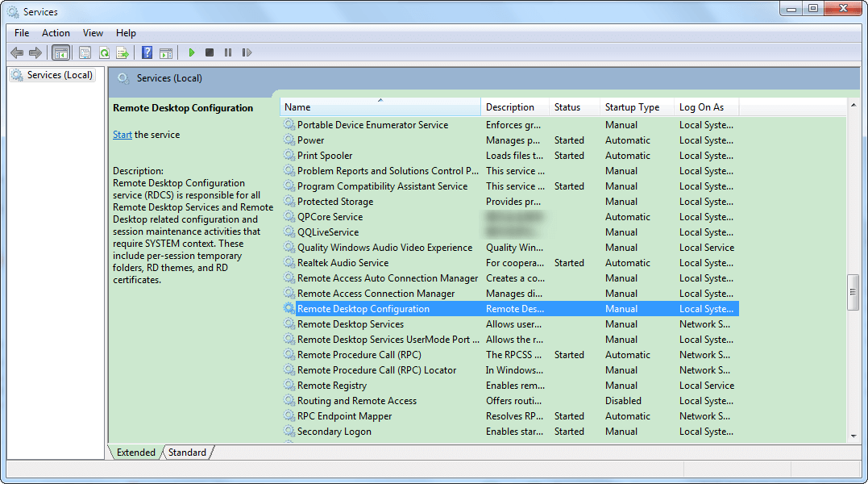
Task: Click the Services title bar gear icon
Action: click(13, 11)
